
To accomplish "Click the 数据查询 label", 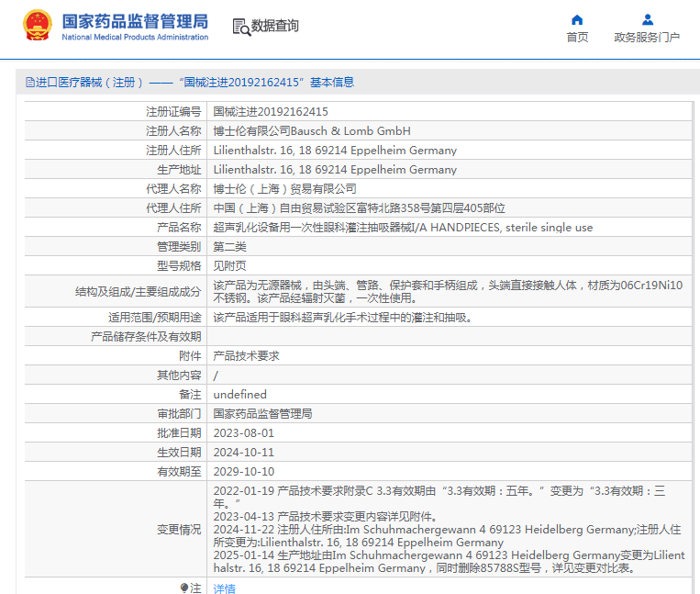I will (x=274, y=26).
